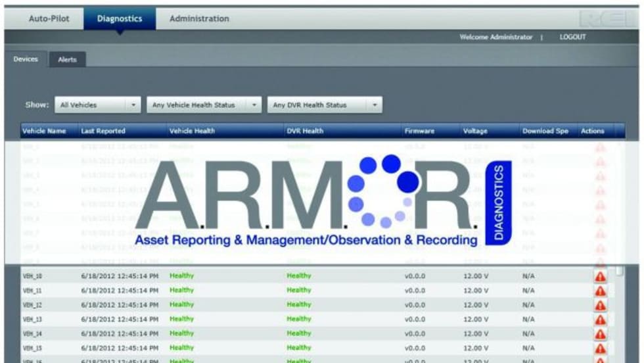Click the warning triangle in VEH_12 row
The image size is (644, 363).
coord(600,305)
